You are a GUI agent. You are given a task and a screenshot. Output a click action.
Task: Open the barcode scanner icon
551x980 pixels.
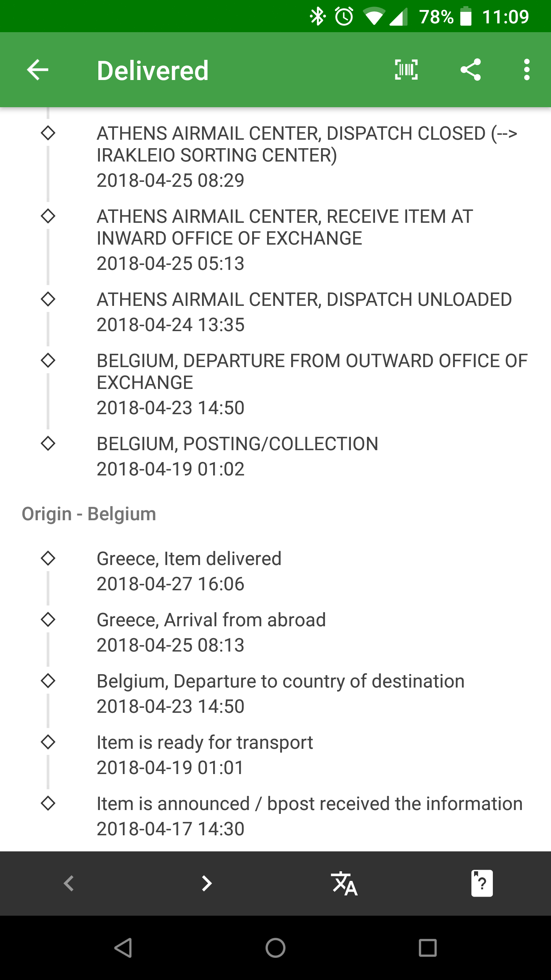click(x=406, y=70)
